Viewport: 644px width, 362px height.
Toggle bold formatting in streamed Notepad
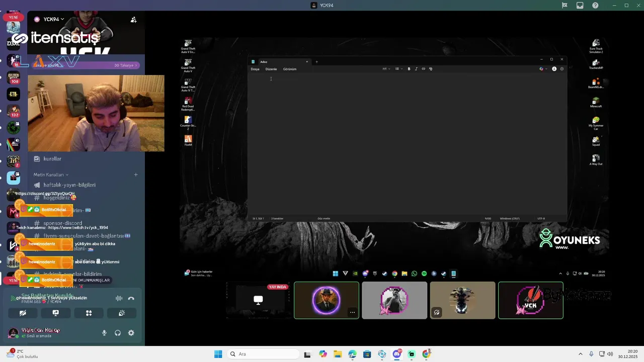click(409, 69)
